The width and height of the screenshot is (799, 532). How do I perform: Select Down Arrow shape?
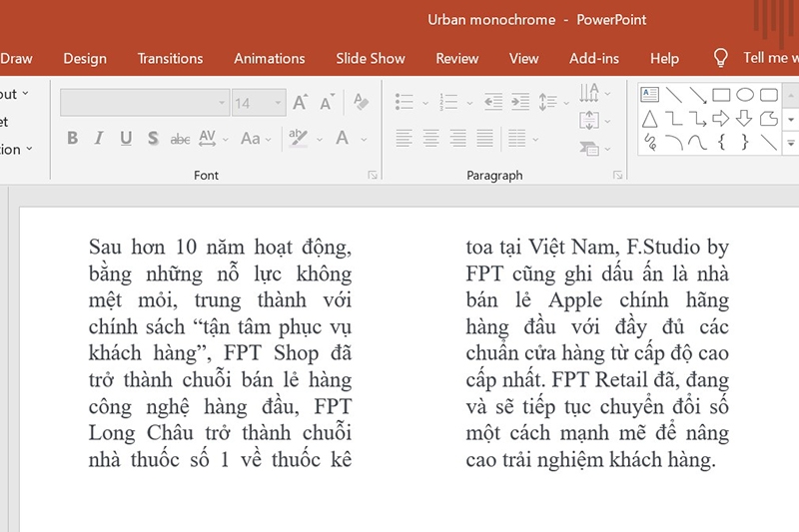[x=744, y=119]
